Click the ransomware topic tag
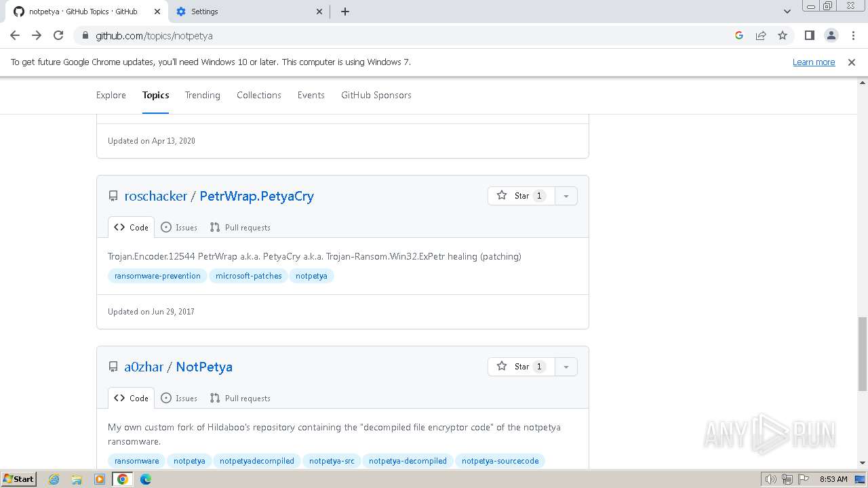The width and height of the screenshot is (868, 488). (136, 461)
